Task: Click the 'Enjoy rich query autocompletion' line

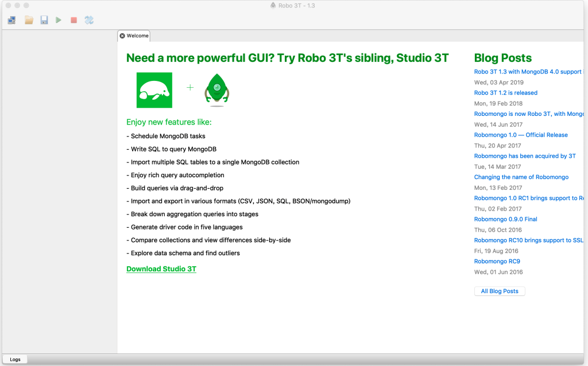Action: (x=175, y=176)
